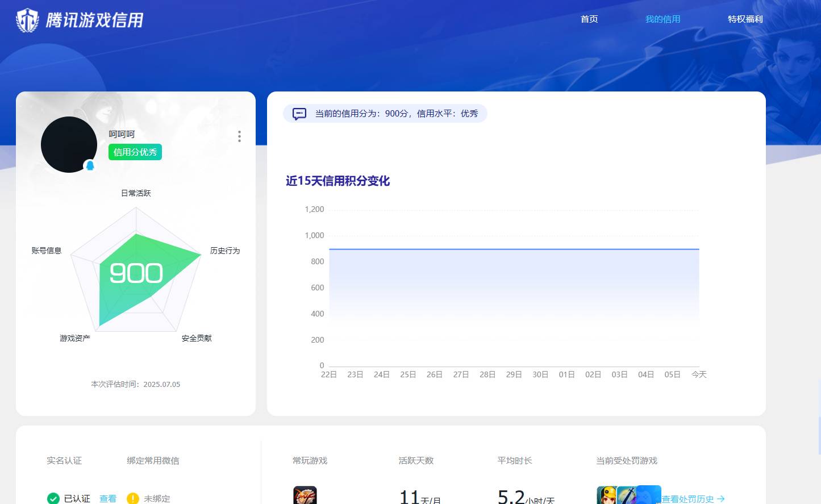The height and width of the screenshot is (504, 821).
Task: Navigate to 首页 in the top menu
Action: pos(589,19)
